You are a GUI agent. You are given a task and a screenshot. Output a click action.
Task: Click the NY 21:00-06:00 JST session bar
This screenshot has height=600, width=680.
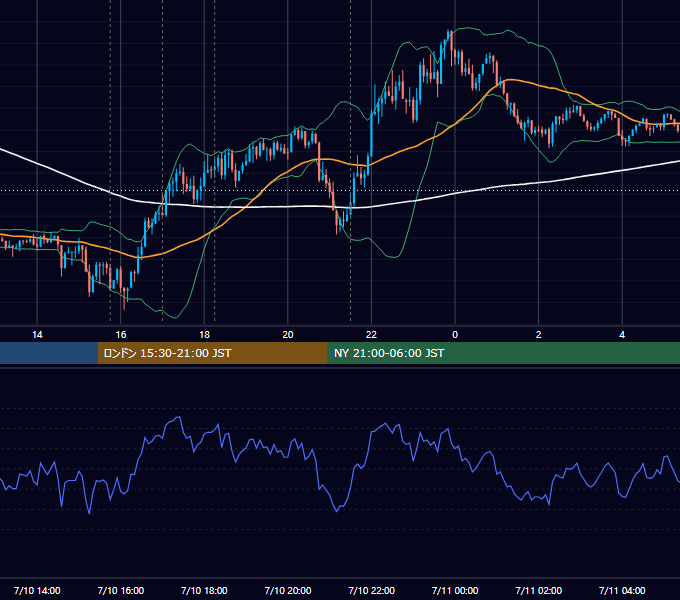[503, 353]
